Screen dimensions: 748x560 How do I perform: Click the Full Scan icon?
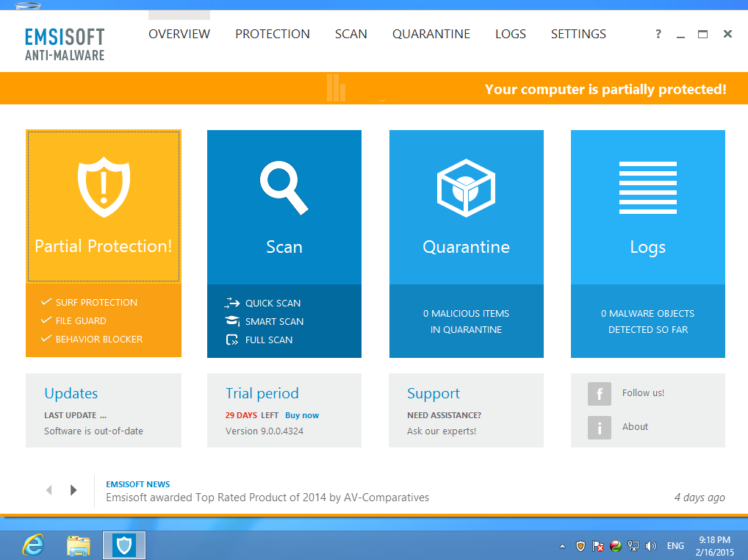click(232, 340)
